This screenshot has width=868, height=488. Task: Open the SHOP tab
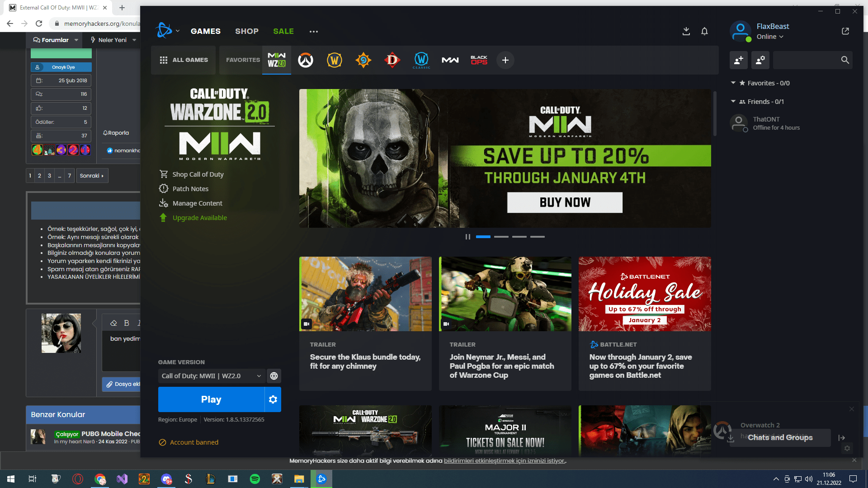point(247,32)
